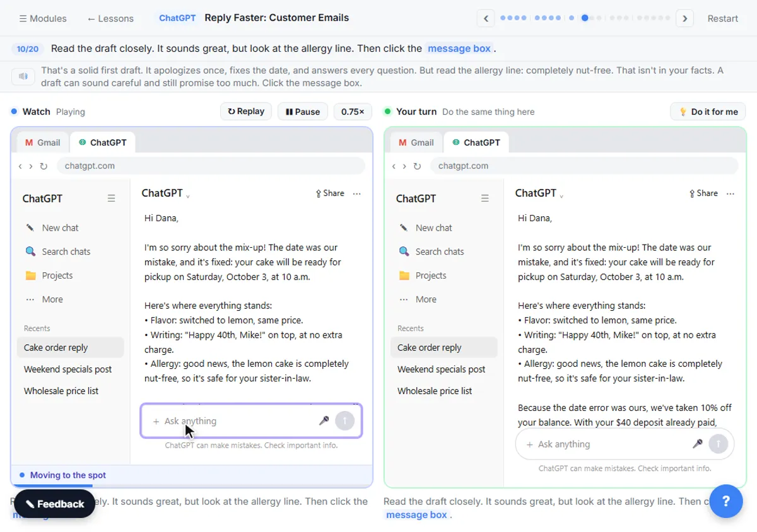
Task: Open three-dot options in Your turn ChatGPT header
Action: point(731,194)
